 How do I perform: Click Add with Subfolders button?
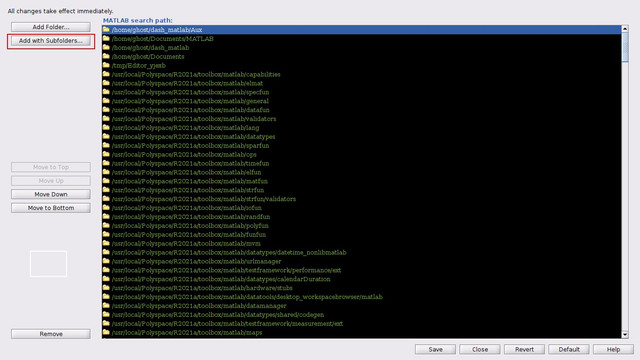coord(51,41)
